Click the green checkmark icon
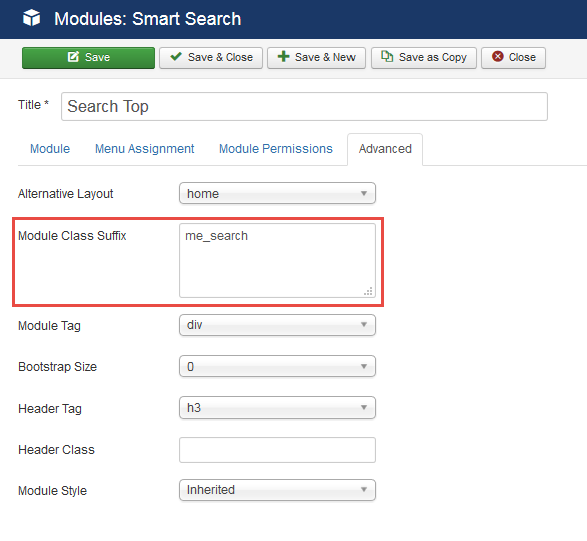 (176, 57)
